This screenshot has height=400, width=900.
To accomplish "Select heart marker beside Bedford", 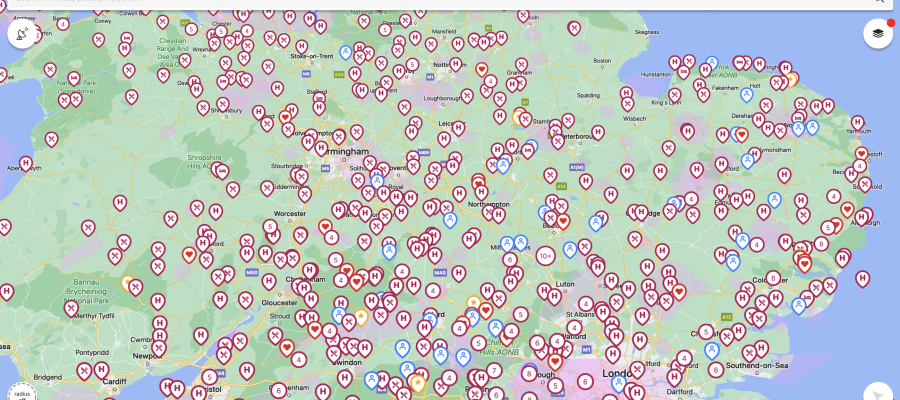I will tap(564, 221).
